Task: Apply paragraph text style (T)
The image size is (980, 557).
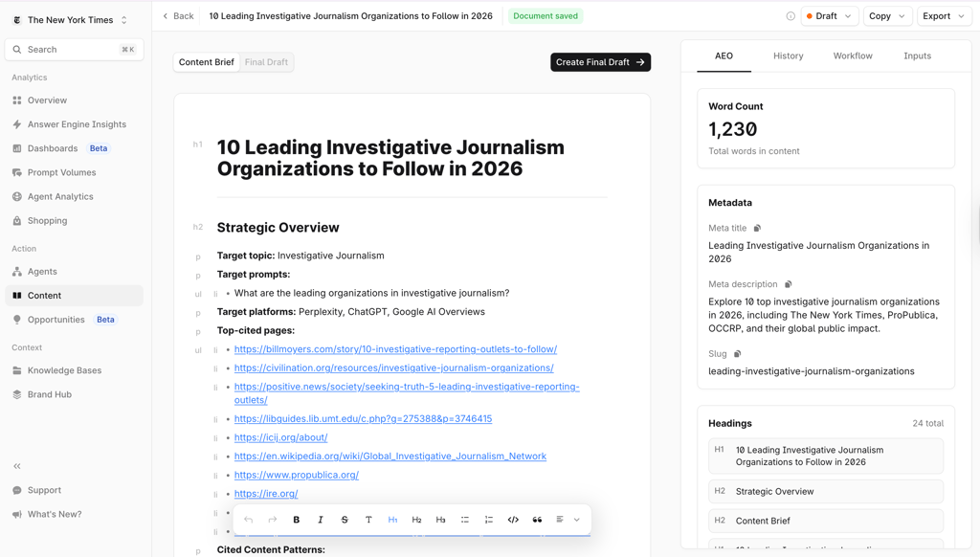Action: tap(368, 520)
